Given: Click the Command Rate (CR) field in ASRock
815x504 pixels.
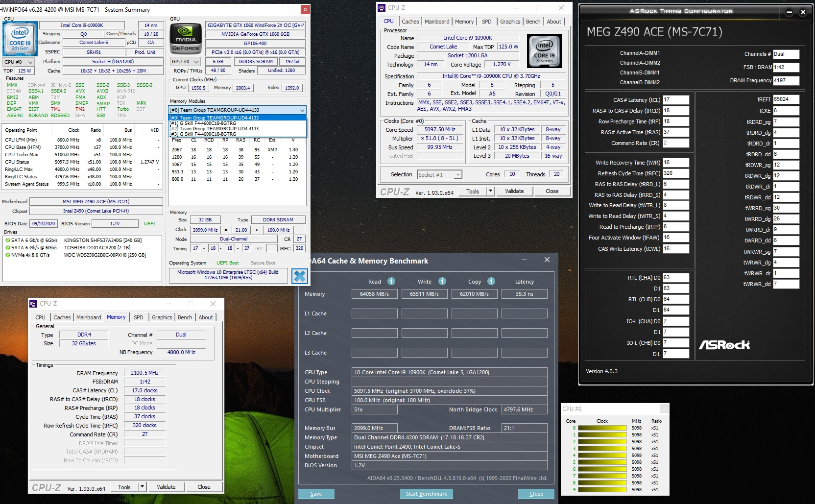Looking at the screenshot, I should pos(676,143).
